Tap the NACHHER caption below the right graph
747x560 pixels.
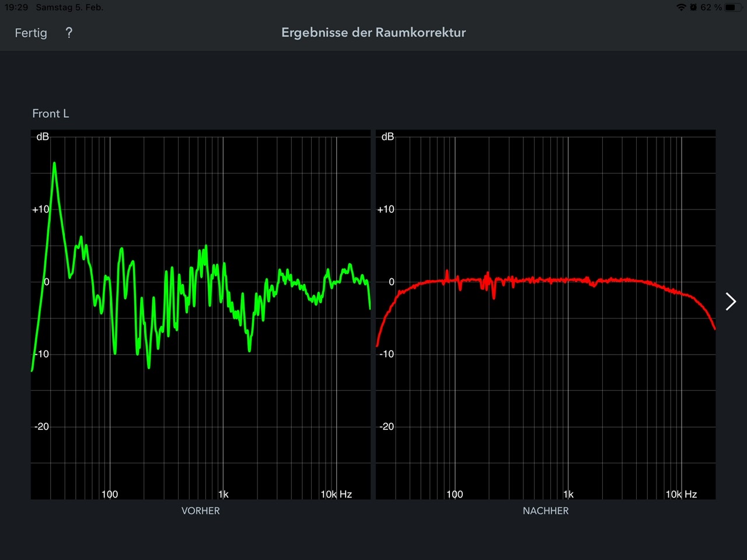pos(546,511)
